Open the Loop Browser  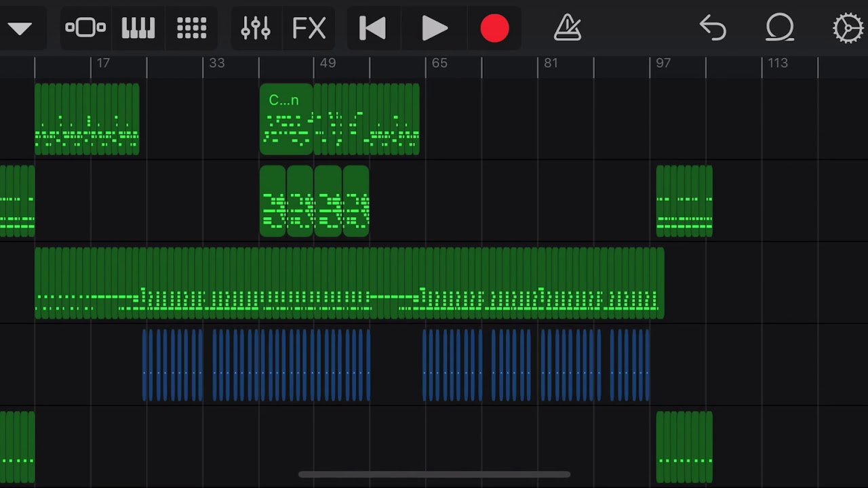click(x=780, y=28)
